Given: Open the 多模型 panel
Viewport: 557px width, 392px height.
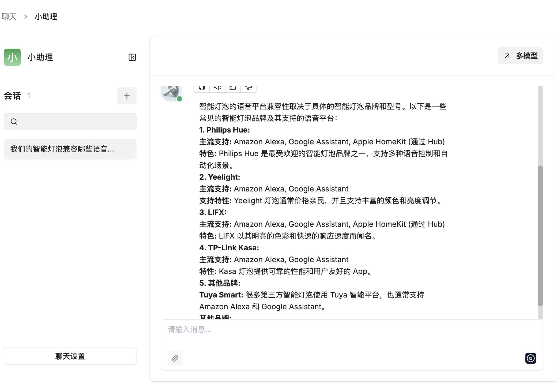Looking at the screenshot, I should [520, 56].
